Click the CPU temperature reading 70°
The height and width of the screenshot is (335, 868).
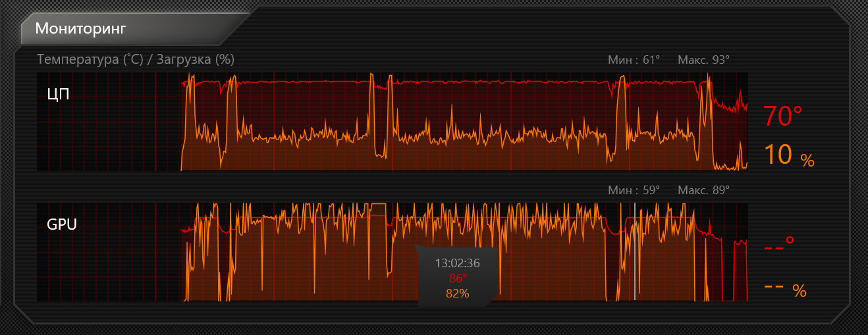point(783,116)
